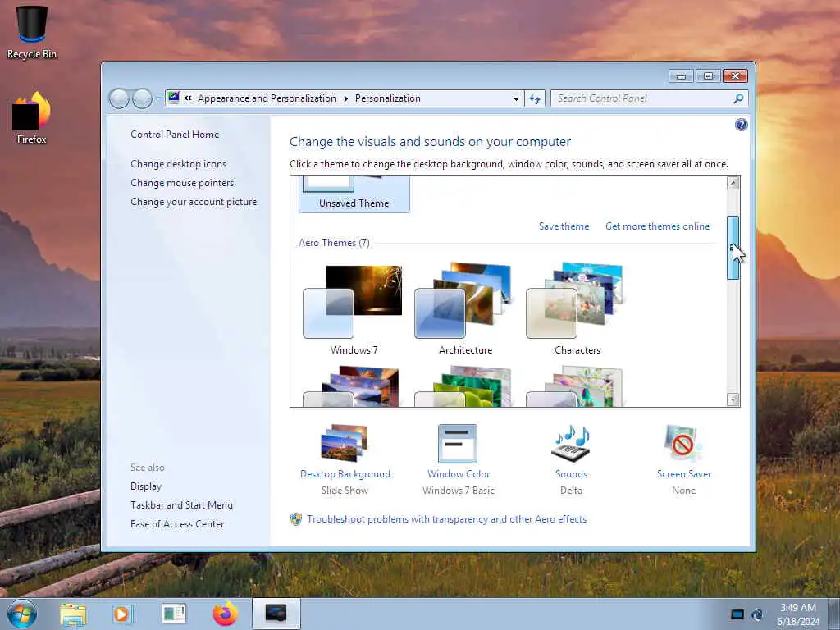Open Windows Media Player from the taskbar
Viewport: 840px width, 630px height.
point(123,614)
